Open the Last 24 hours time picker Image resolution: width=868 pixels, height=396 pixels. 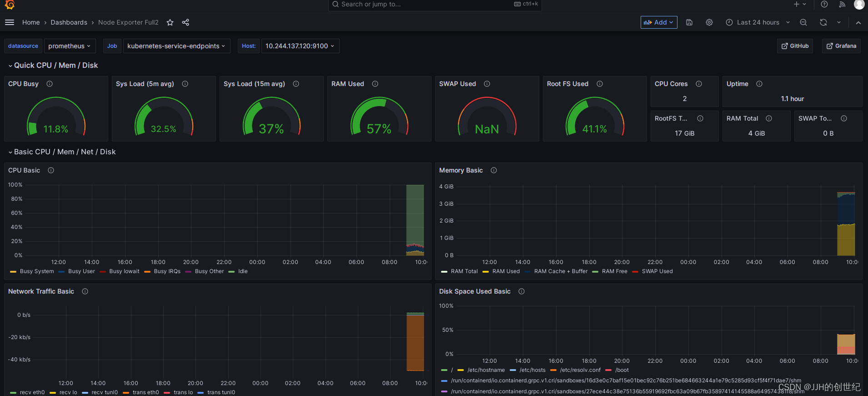coord(758,22)
